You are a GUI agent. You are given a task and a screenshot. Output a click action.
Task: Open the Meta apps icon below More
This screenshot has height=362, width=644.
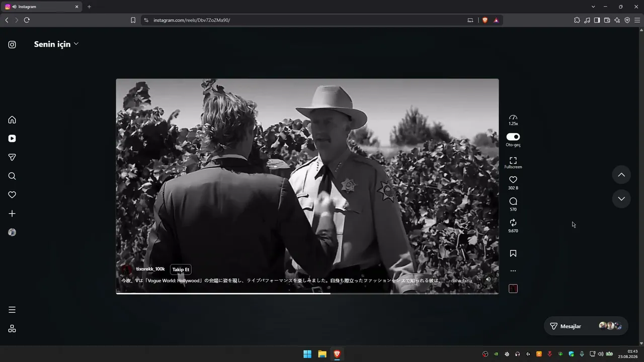coord(12,329)
